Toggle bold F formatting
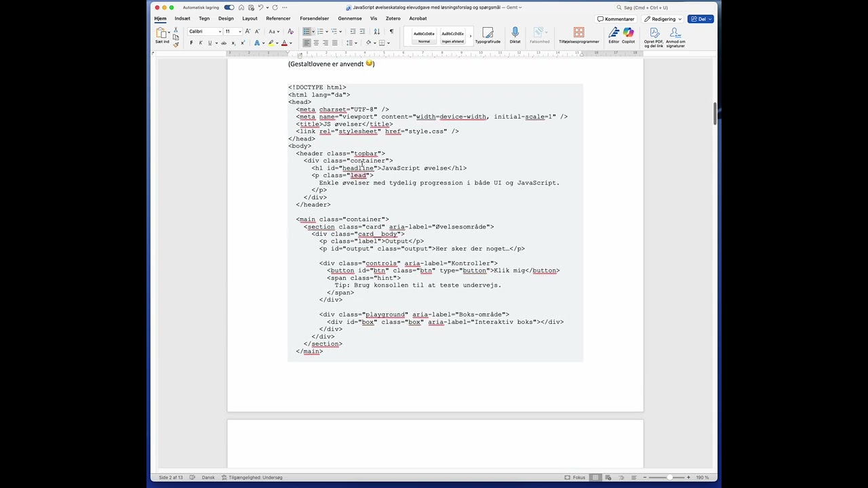This screenshot has width=868, height=488. tap(191, 43)
